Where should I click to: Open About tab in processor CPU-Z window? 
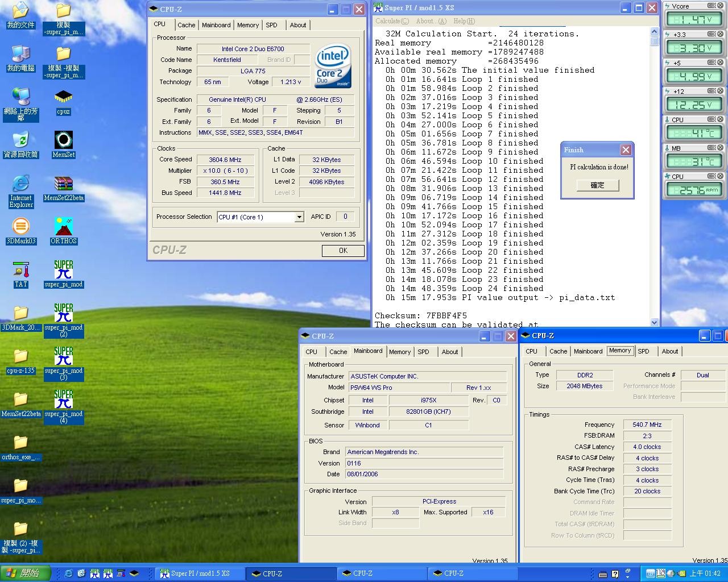coord(298,25)
